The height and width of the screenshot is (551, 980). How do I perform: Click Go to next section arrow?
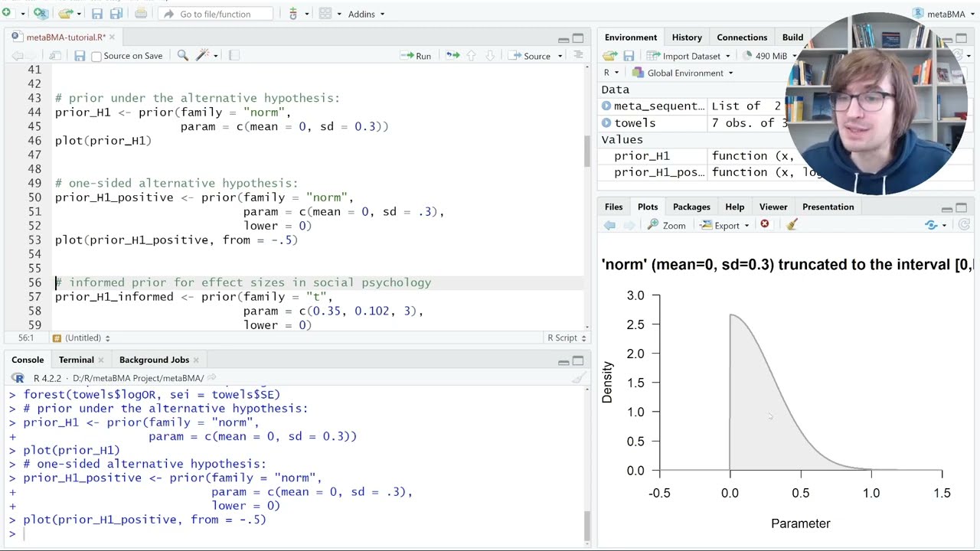tap(490, 56)
